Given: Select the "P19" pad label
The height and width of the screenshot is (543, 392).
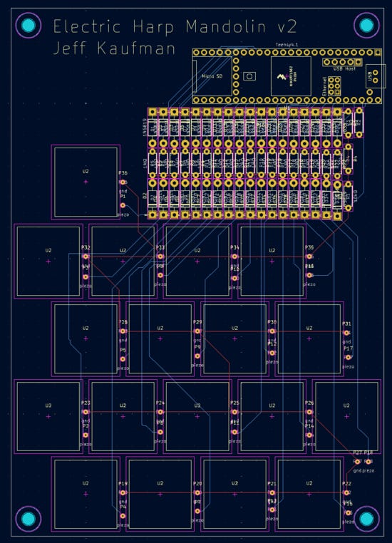Looking at the screenshot, I should point(123,483).
